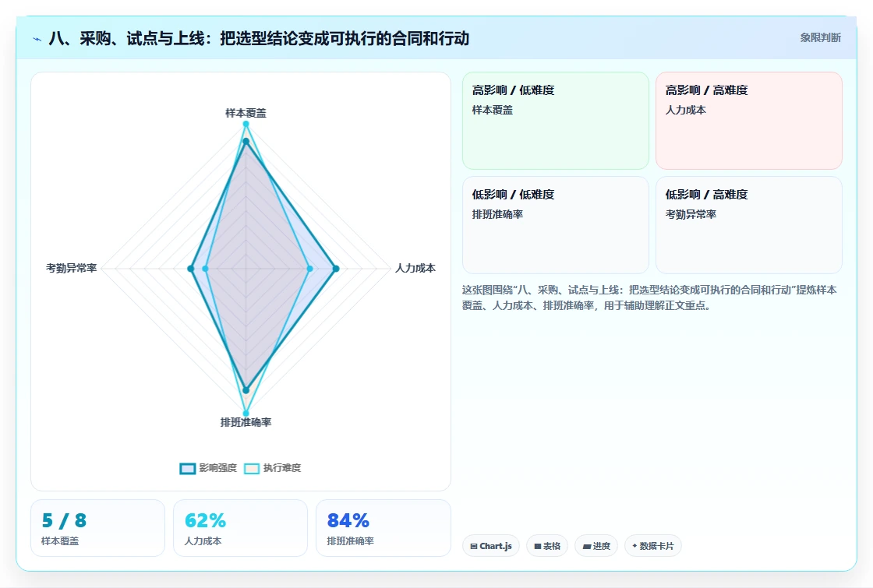Click the 62% 人力成本 stat card
Screen dimensions: 873x588
[241, 528]
